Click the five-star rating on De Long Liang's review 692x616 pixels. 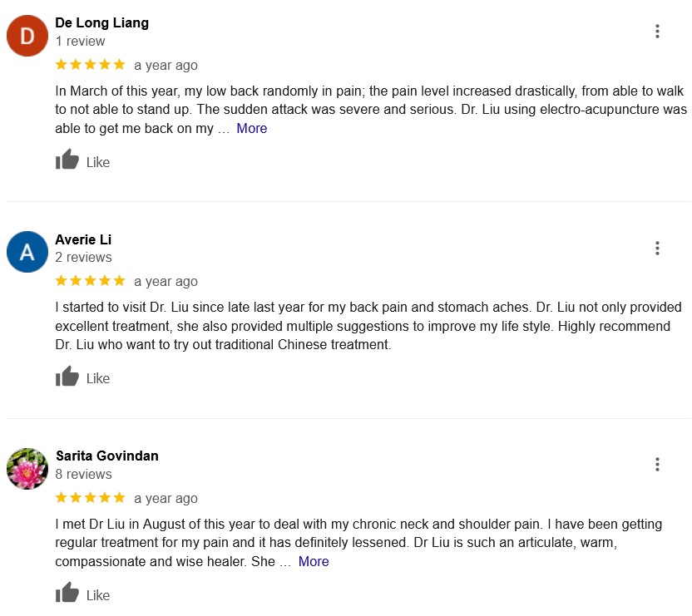tap(91, 65)
